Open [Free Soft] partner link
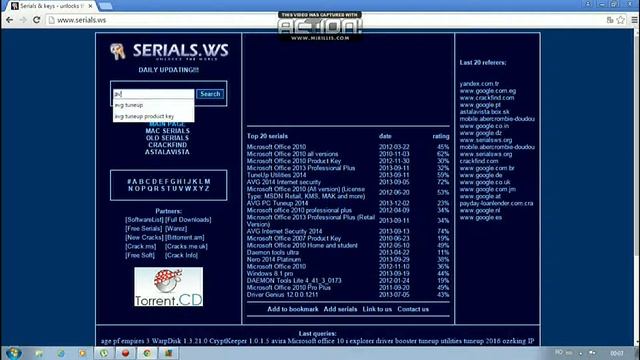Screen dimensions: 640x360 point(140,255)
